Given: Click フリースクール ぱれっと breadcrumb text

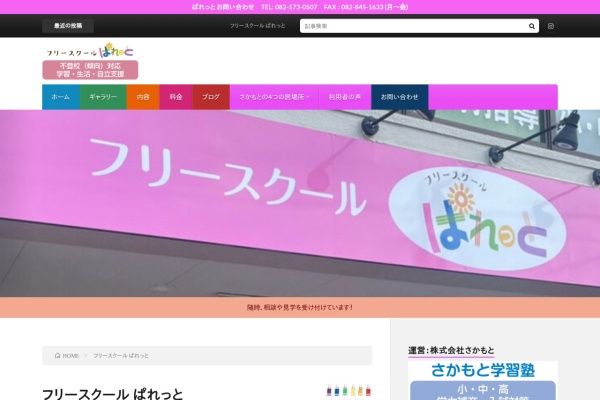Looking at the screenshot, I should (x=121, y=356).
